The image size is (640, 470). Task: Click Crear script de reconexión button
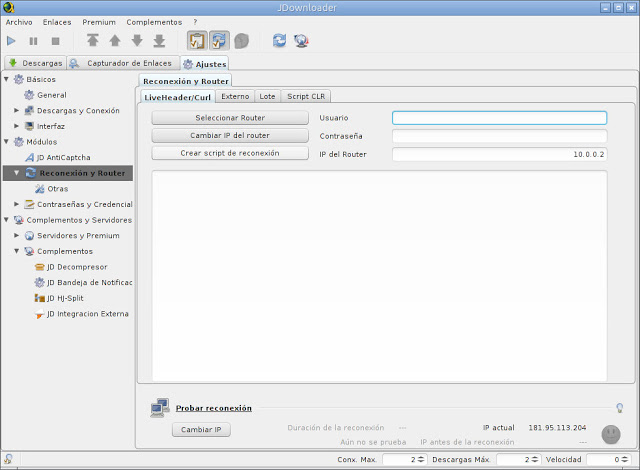point(230,153)
